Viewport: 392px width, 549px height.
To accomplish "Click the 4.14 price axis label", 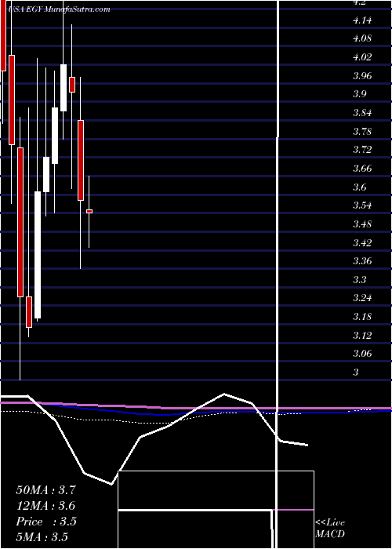I will pos(362,20).
